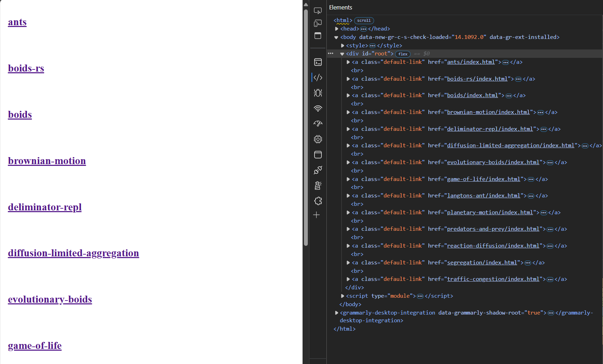Screen dimensions: 603x364
Task: Click ellipsis inside segregation anchor element
Action: click(528, 263)
